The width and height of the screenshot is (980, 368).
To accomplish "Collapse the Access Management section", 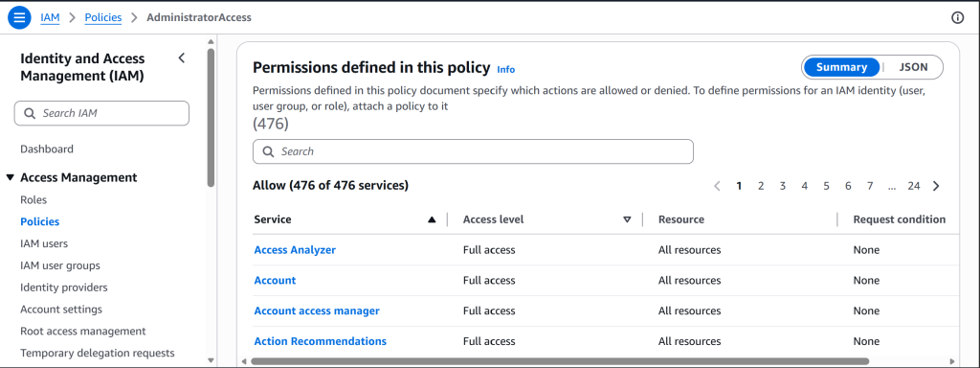I will (x=10, y=177).
